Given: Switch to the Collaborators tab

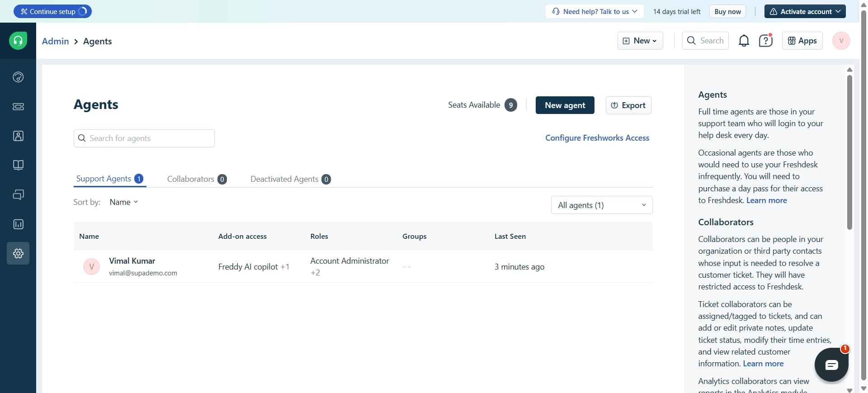Looking at the screenshot, I should click(197, 179).
